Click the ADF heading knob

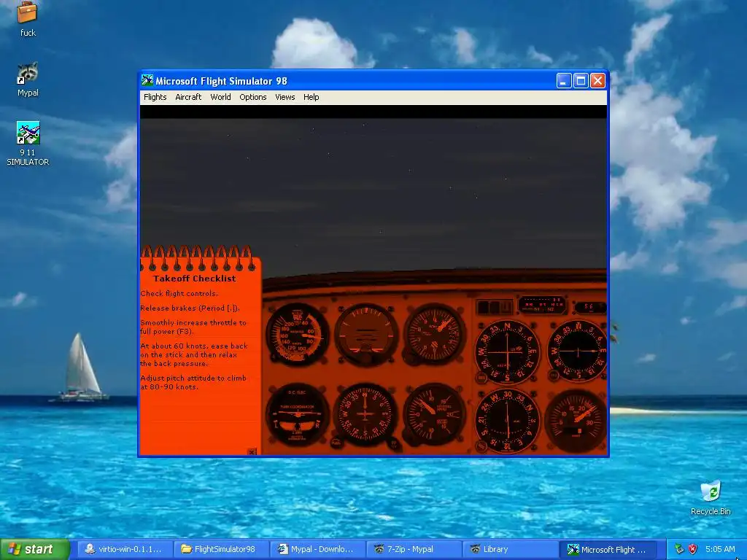[x=481, y=447]
